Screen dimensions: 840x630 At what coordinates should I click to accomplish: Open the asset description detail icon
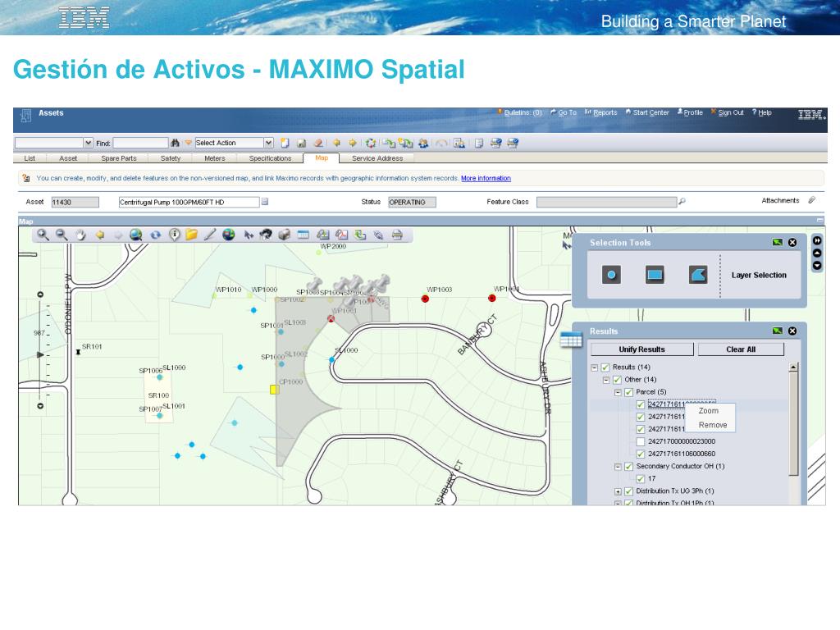click(265, 202)
